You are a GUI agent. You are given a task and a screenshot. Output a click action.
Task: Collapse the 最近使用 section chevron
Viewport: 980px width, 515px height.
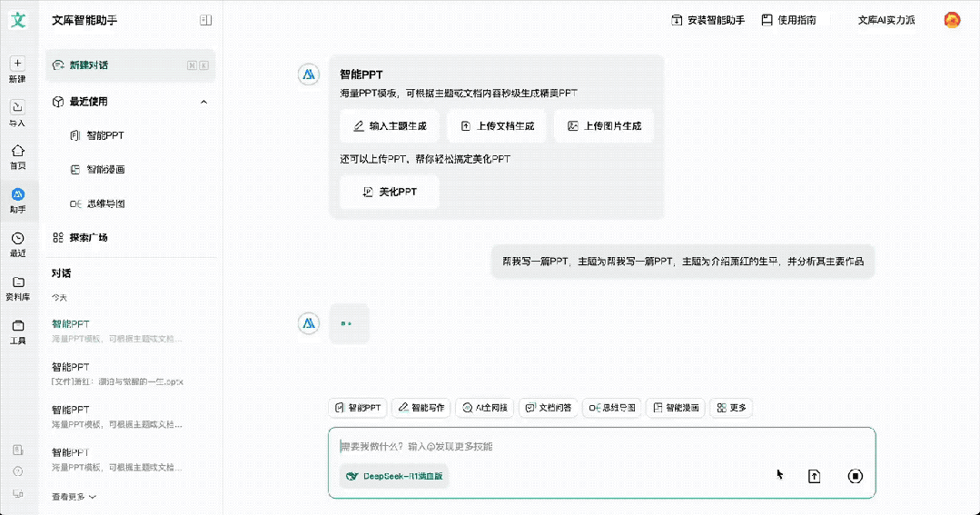(x=203, y=102)
